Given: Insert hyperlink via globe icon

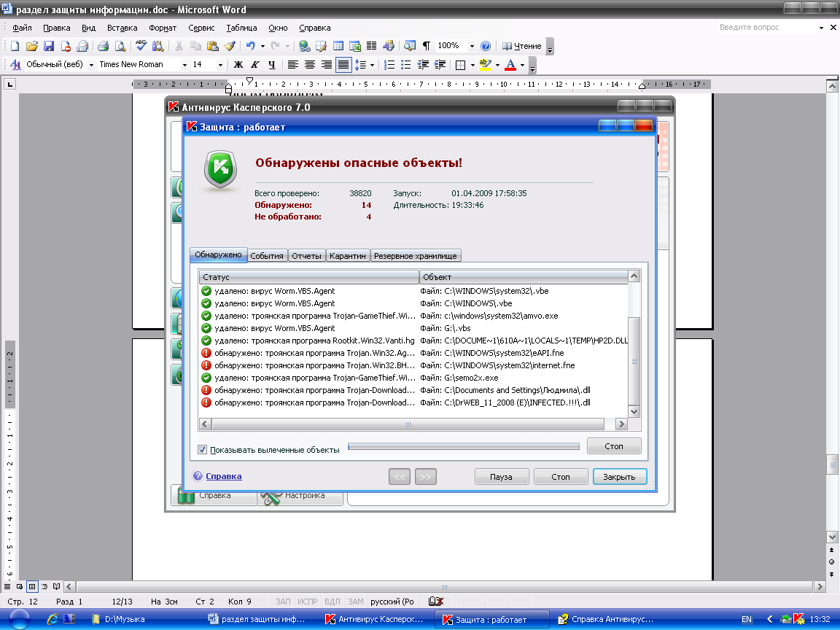Looking at the screenshot, I should (x=304, y=46).
